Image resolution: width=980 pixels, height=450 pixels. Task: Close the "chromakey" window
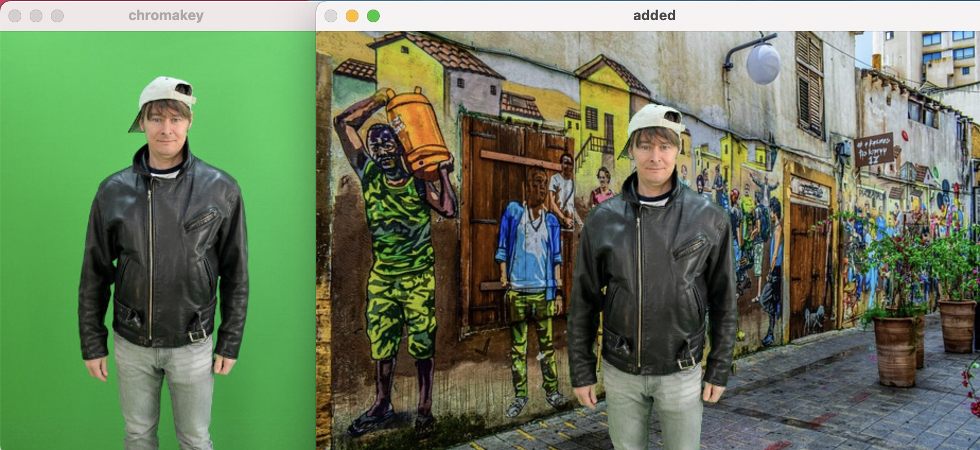point(15,16)
